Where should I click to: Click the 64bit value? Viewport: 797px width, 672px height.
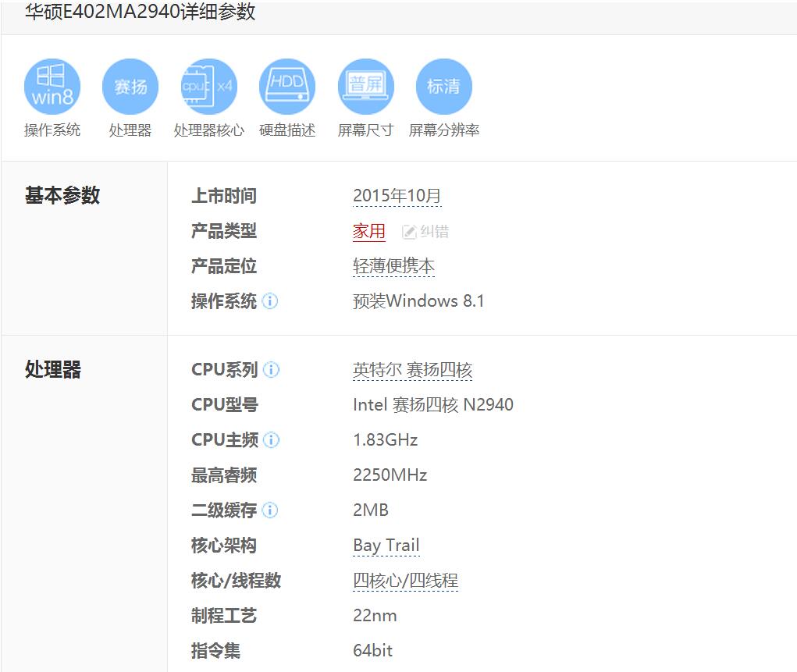(372, 650)
